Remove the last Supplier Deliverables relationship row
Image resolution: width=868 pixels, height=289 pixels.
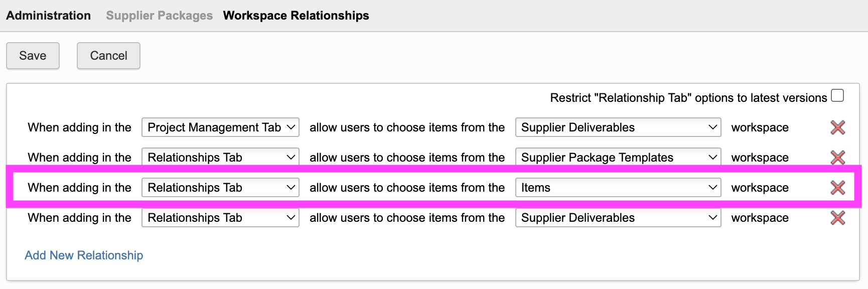coord(837,218)
